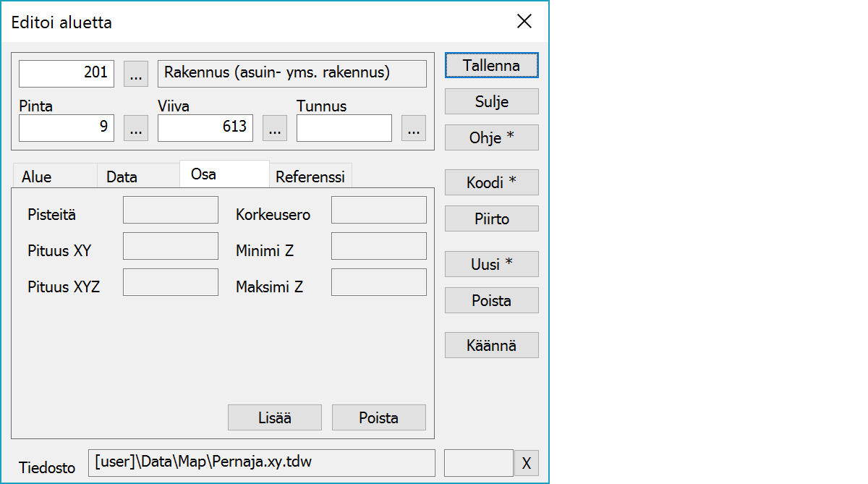Open Pinta browse ellipsis button
Screen dimensions: 868x484
(x=136, y=128)
